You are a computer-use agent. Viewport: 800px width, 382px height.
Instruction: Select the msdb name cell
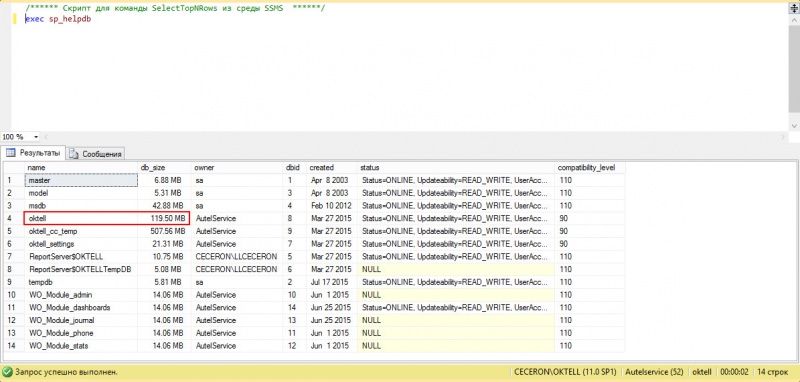[81, 206]
